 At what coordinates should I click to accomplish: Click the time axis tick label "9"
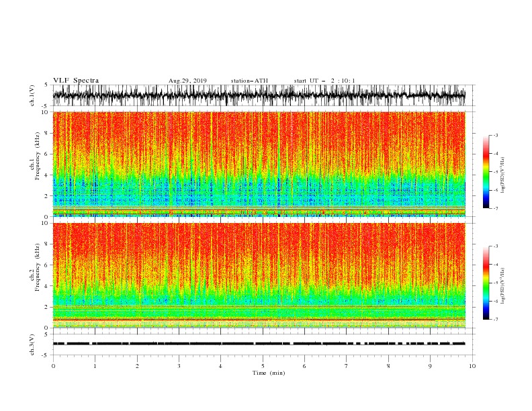[430, 366]
